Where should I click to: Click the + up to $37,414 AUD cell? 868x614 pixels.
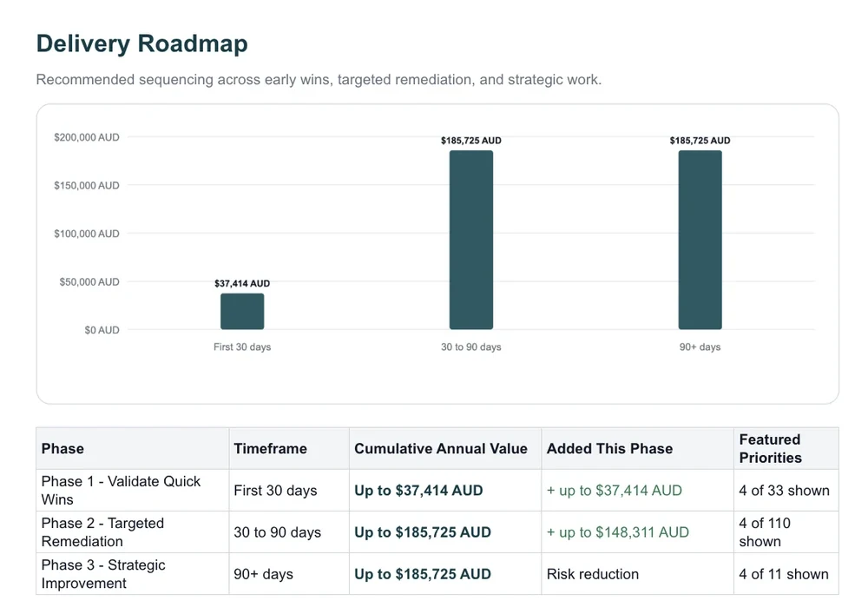[638, 491]
